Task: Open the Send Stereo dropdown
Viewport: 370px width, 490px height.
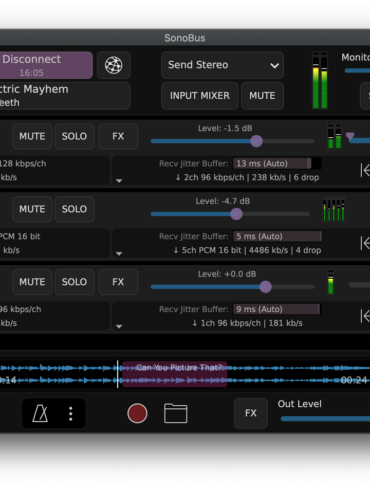Action: 222,65
